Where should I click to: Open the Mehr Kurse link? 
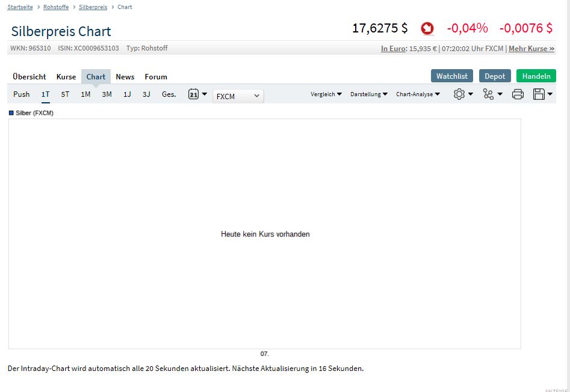pos(531,48)
